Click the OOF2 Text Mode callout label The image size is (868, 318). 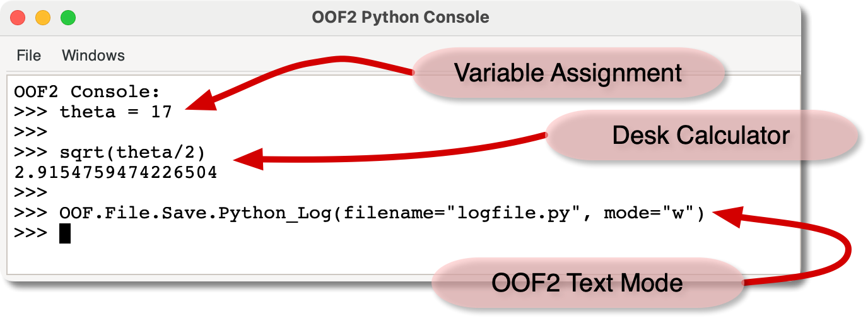(587, 283)
